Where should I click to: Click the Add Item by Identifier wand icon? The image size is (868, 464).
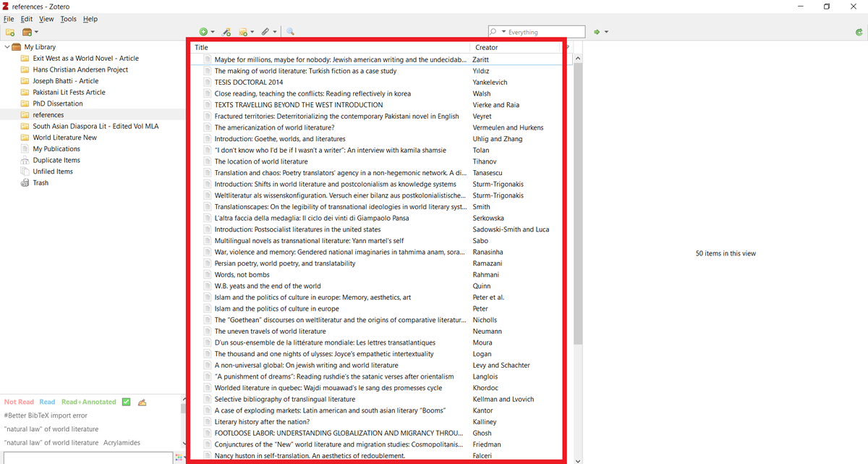[226, 32]
